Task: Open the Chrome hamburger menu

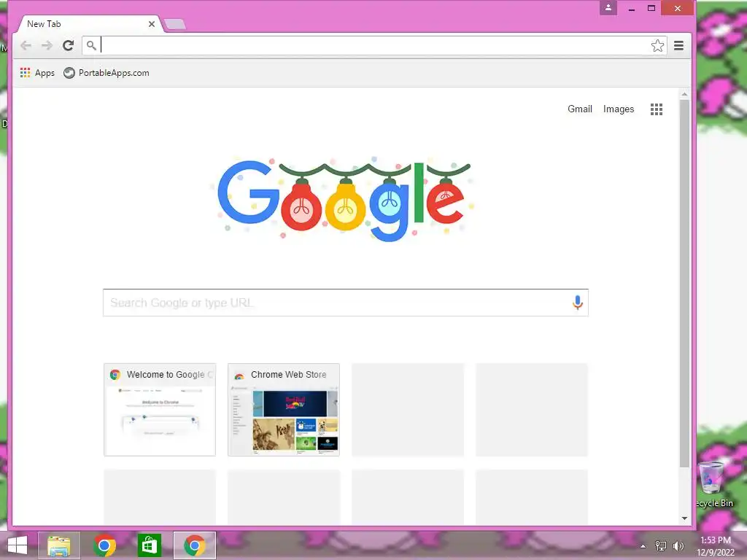Action: tap(679, 46)
